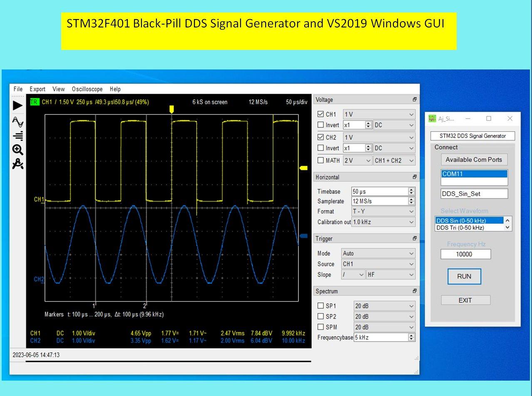Select DDS Sin (0-50 kHz) waveform
This screenshot has width=532, height=396.
click(x=470, y=220)
